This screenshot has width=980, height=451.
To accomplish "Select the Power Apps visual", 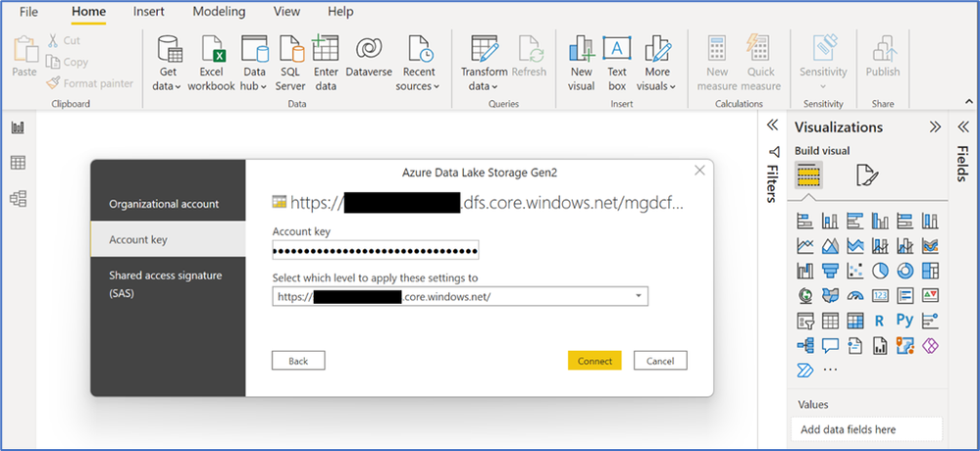I will (x=930, y=345).
